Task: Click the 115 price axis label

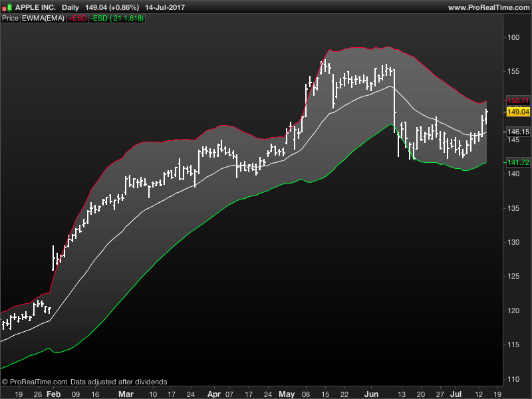Action: pos(513,344)
